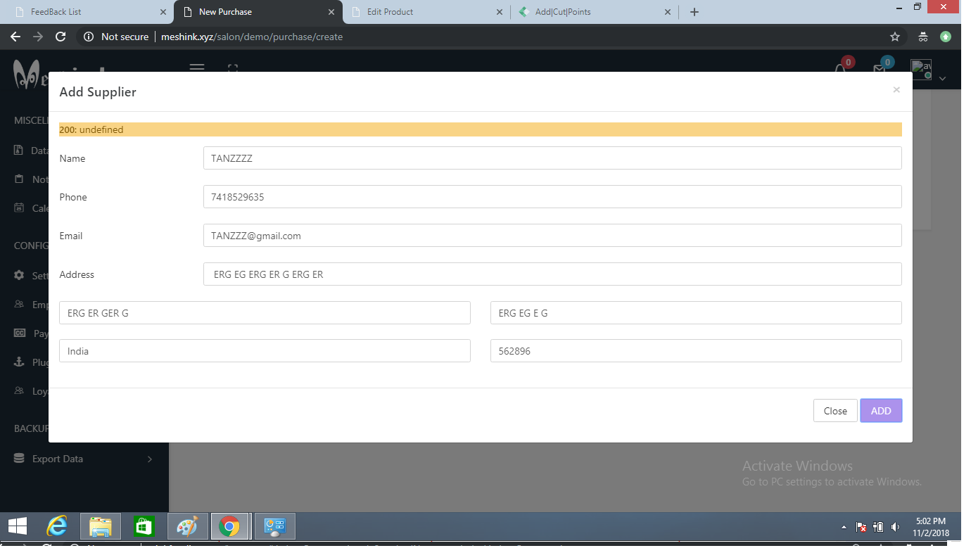Click the Phone field with 7418529635
The width and height of the screenshot is (971, 560).
[x=552, y=197]
